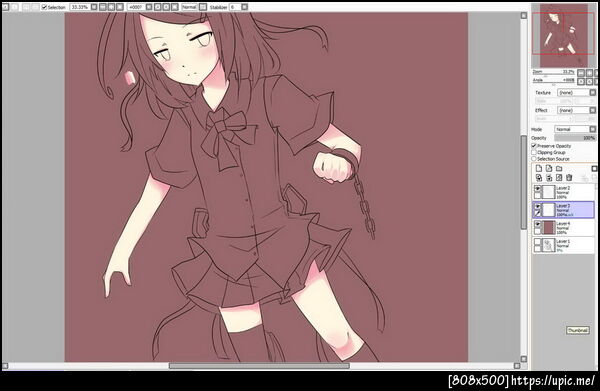Click the navigator preview thumbnail
The image size is (600, 391).
pos(564,35)
